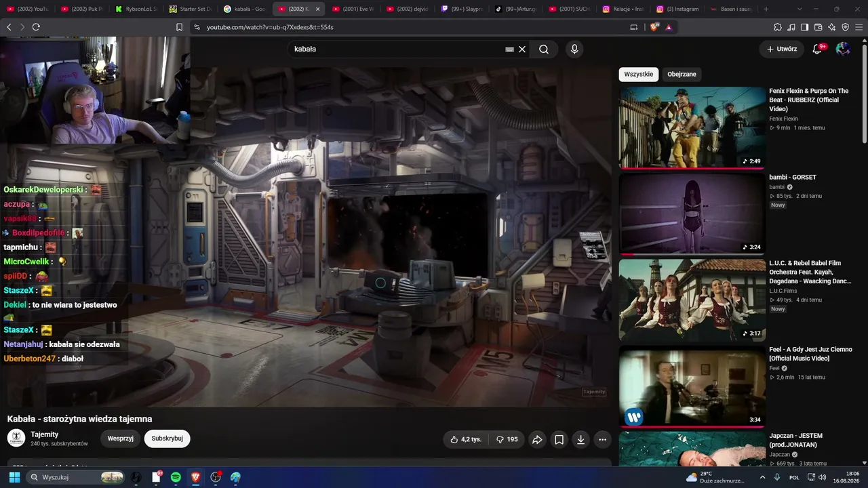Bookmark this page with the bookmark icon
This screenshot has height=488, width=868.
179,27
